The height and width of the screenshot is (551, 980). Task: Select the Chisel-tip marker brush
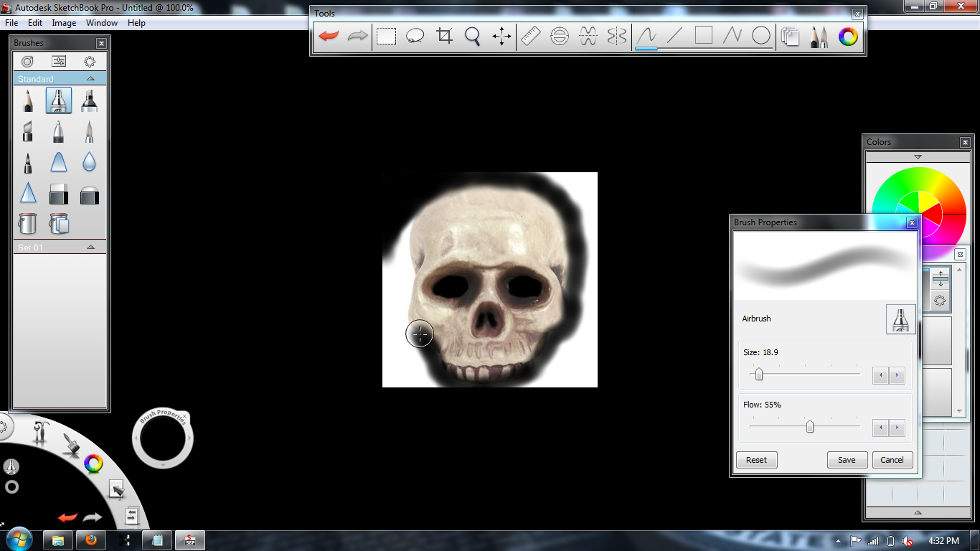tap(27, 131)
